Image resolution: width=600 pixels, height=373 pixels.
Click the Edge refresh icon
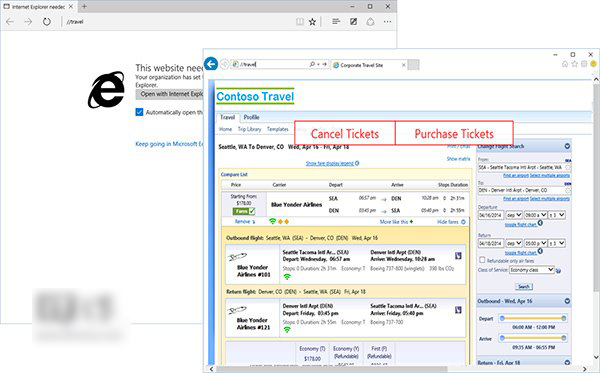[47, 21]
